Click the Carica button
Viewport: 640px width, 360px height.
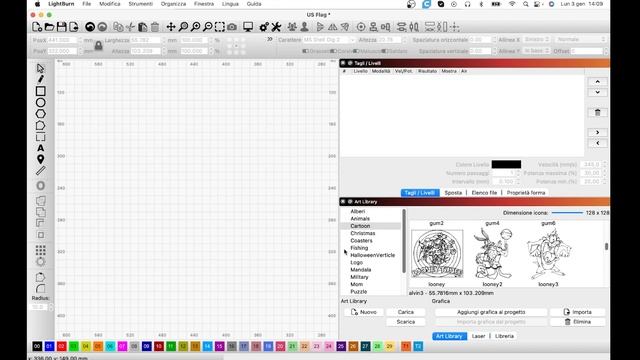click(406, 312)
